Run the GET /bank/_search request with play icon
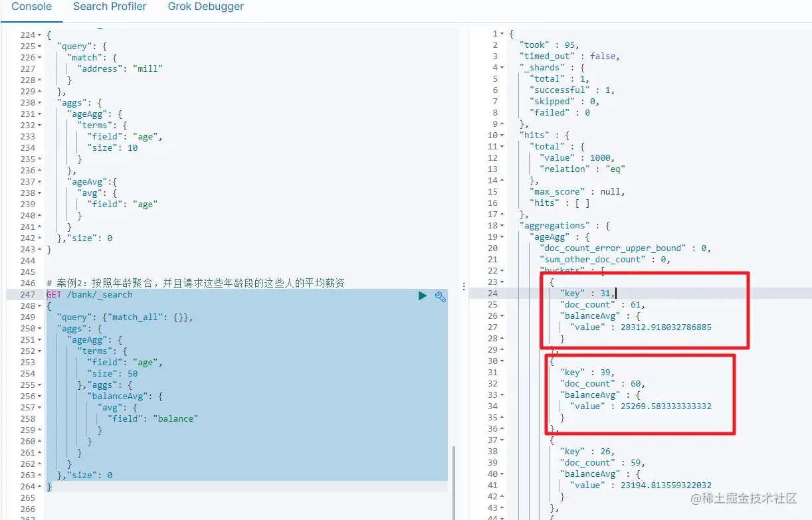Screen dimensions: 812x520 [423, 296]
